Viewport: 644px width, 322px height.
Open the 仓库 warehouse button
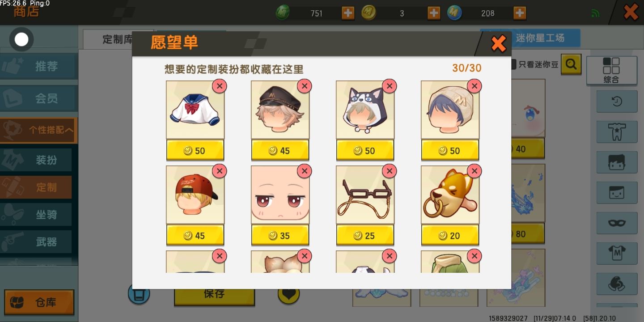pyautogui.click(x=39, y=302)
